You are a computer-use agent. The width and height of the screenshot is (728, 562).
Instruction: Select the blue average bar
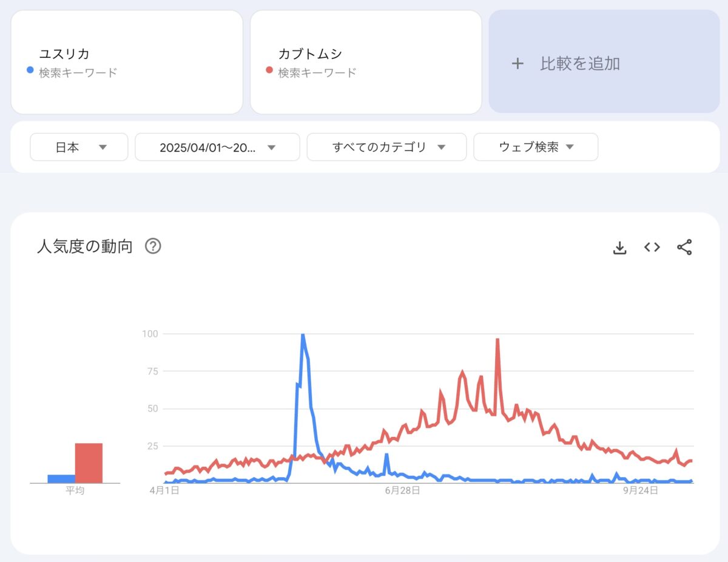click(61, 479)
